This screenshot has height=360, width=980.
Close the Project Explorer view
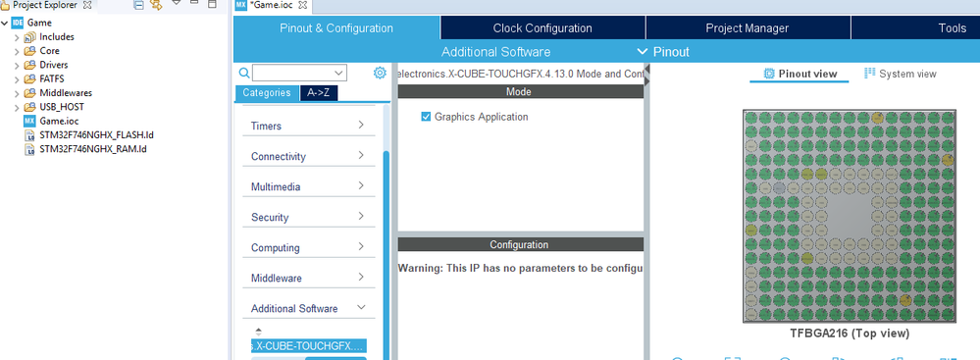[87, 5]
